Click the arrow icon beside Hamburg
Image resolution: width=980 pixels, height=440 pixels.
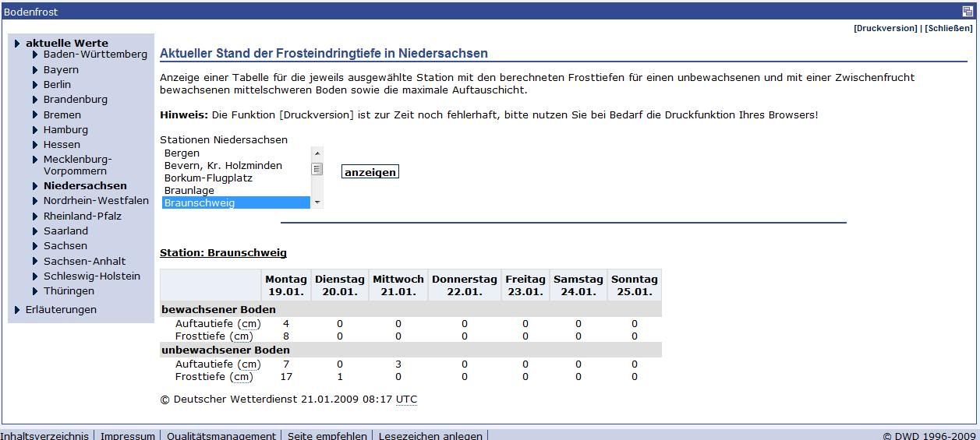tap(35, 130)
